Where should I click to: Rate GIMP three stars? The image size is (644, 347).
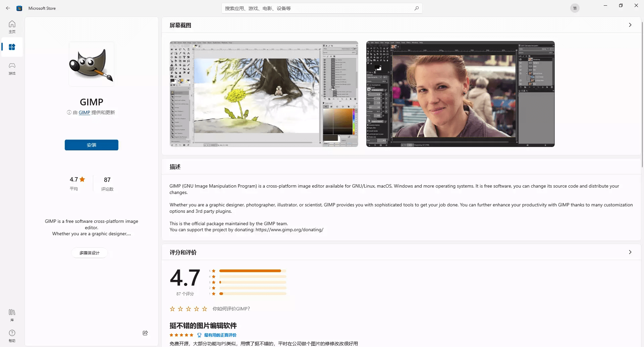click(189, 309)
